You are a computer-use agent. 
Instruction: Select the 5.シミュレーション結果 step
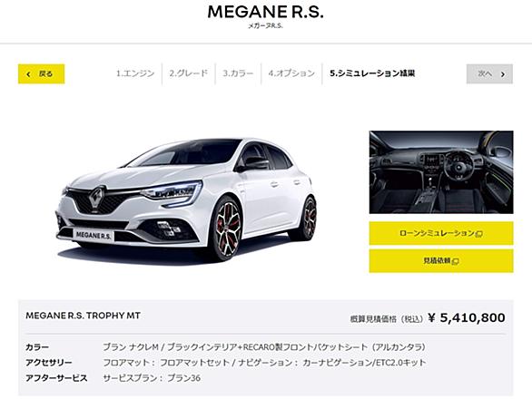(x=372, y=73)
